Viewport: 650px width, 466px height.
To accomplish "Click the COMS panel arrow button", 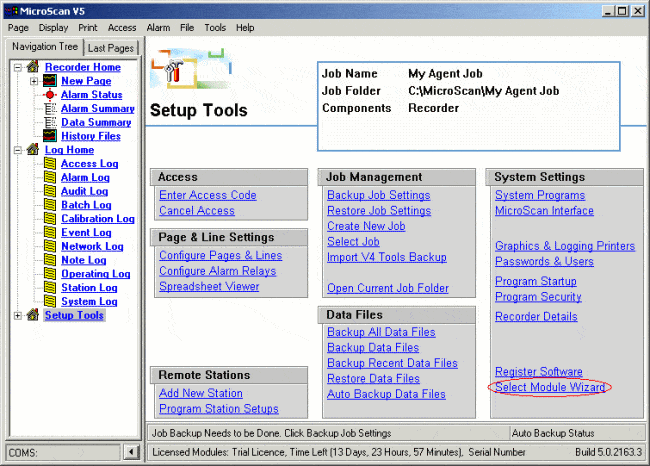I will click(x=132, y=451).
